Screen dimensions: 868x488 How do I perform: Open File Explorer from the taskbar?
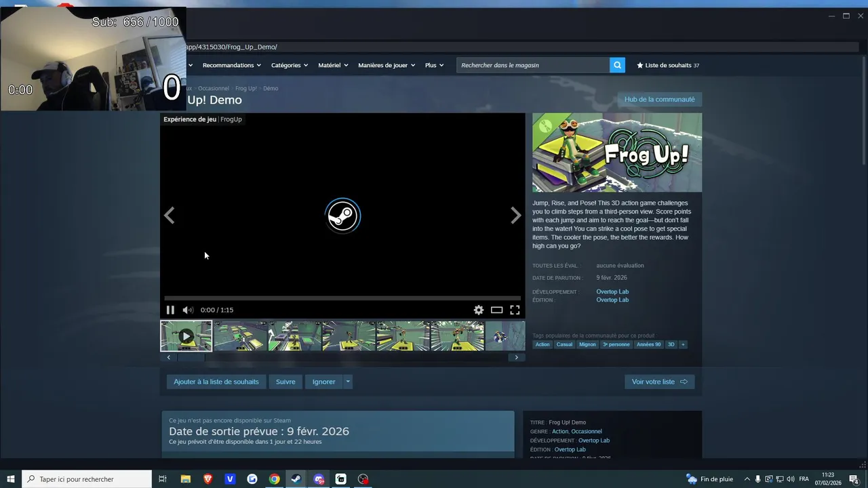click(185, 479)
